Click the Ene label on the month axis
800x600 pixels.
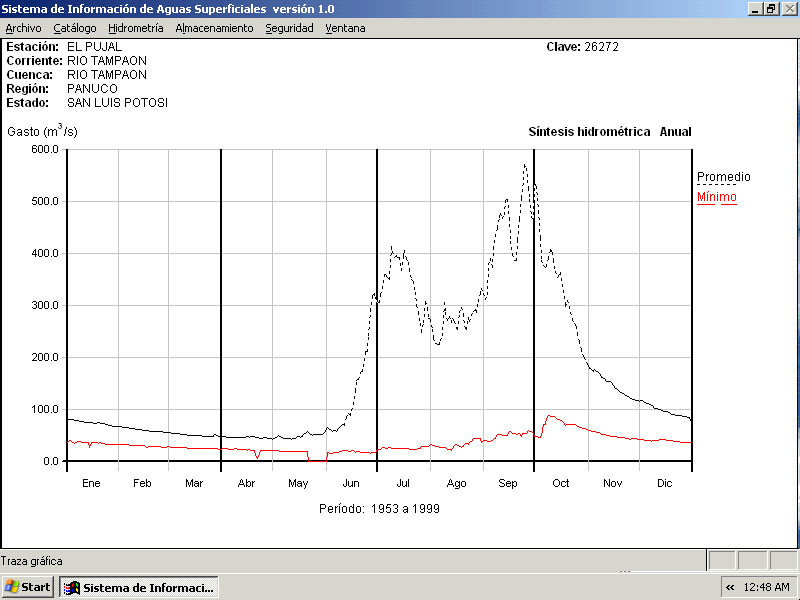tap(91, 483)
